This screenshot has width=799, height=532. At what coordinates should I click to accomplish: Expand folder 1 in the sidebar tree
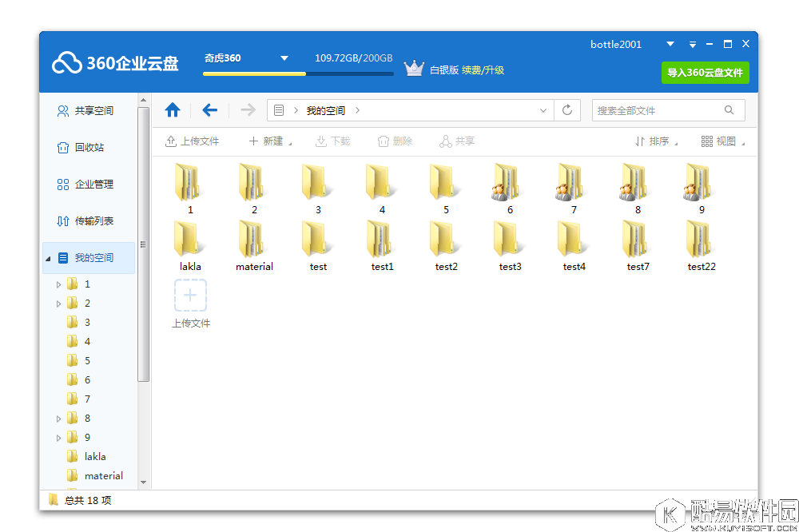58,284
